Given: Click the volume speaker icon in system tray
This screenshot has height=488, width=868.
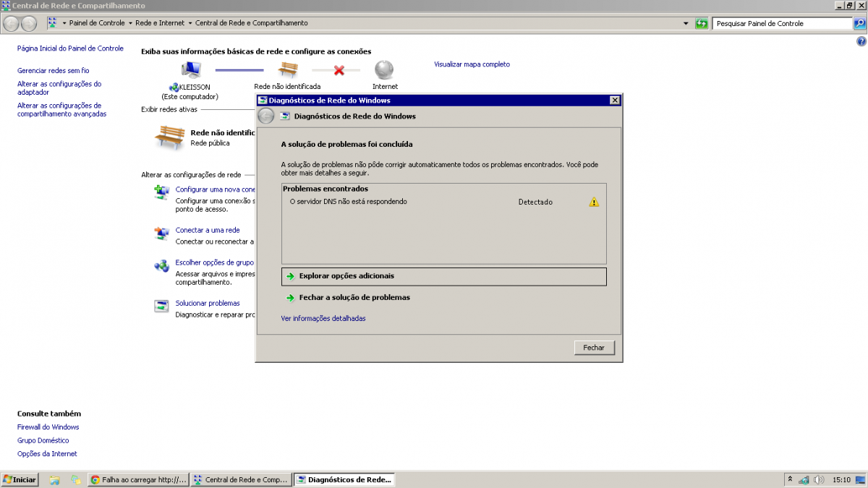Looking at the screenshot, I should [x=818, y=479].
